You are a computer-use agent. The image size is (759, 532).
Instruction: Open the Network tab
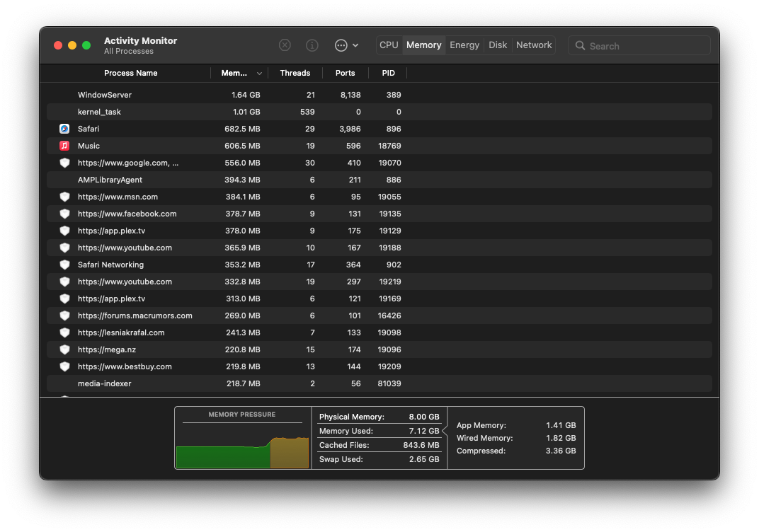tap(533, 45)
